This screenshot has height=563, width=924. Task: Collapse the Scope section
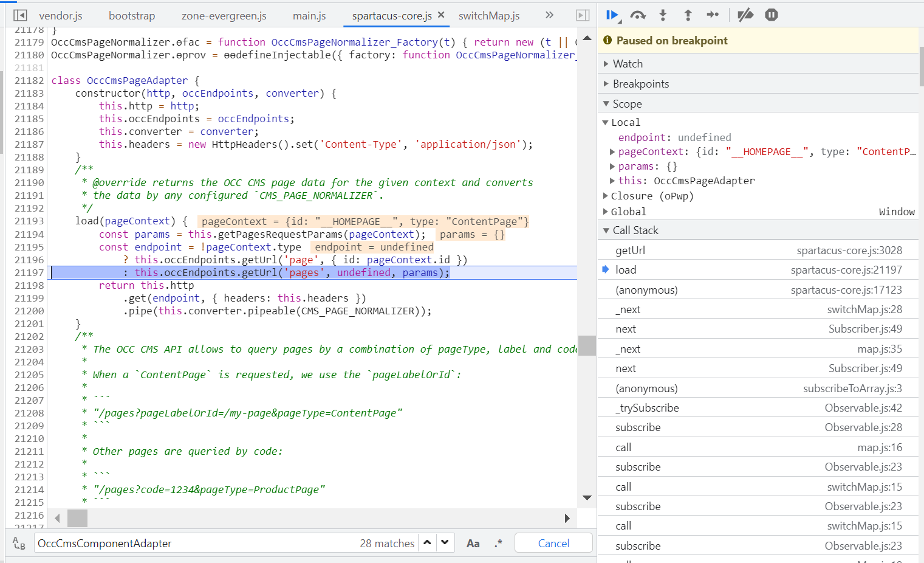coord(758,104)
